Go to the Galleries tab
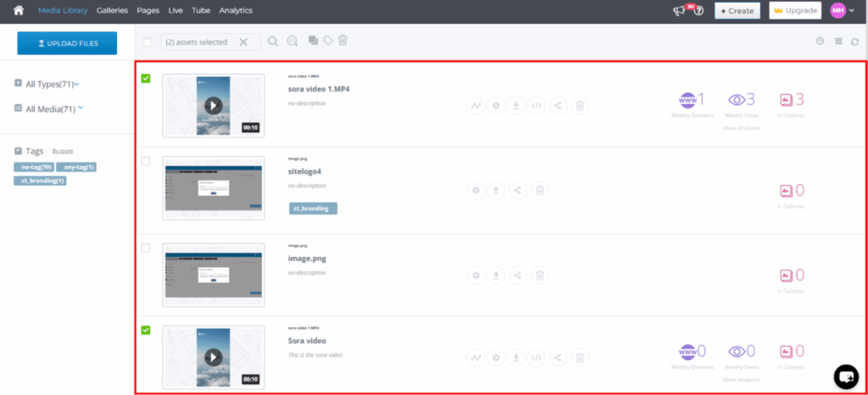 click(113, 10)
